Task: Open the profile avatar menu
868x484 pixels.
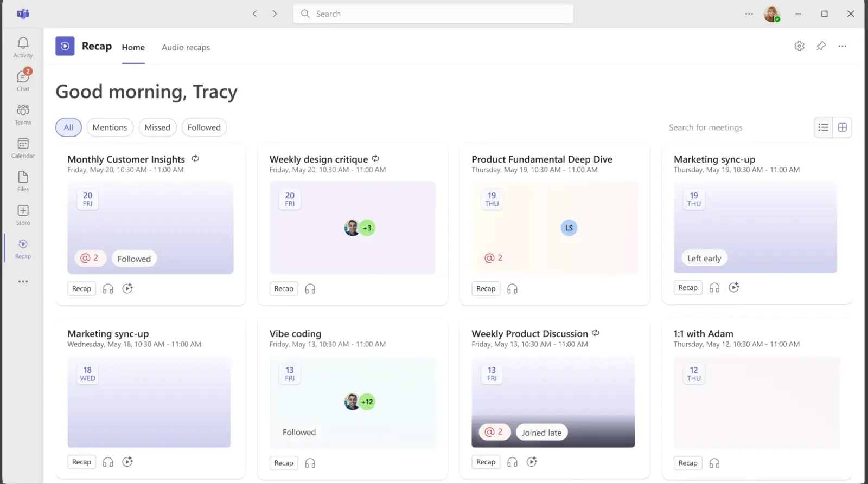Action: (771, 14)
